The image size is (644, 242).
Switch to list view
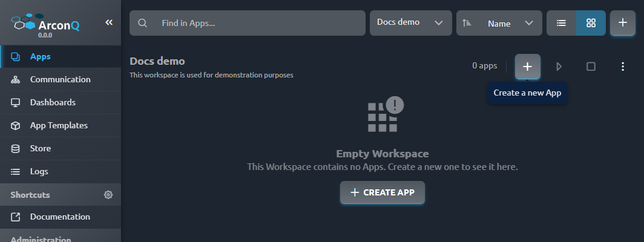(x=562, y=23)
